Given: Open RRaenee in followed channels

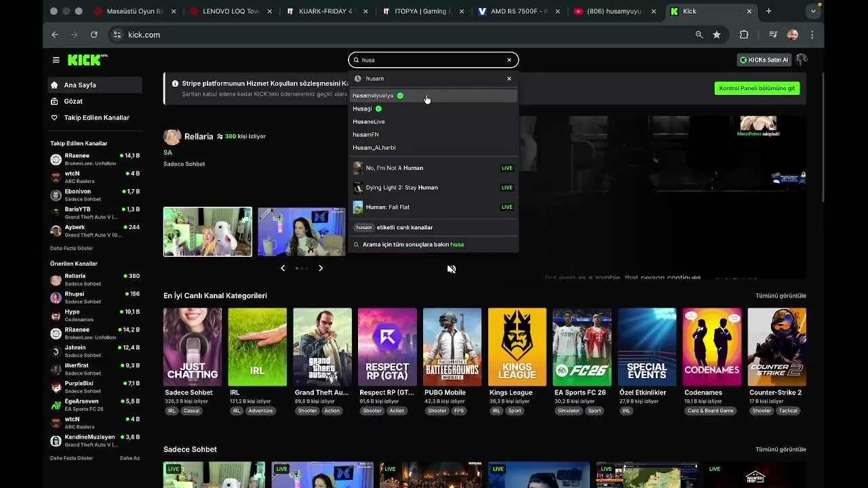Looking at the screenshot, I should coord(95,159).
